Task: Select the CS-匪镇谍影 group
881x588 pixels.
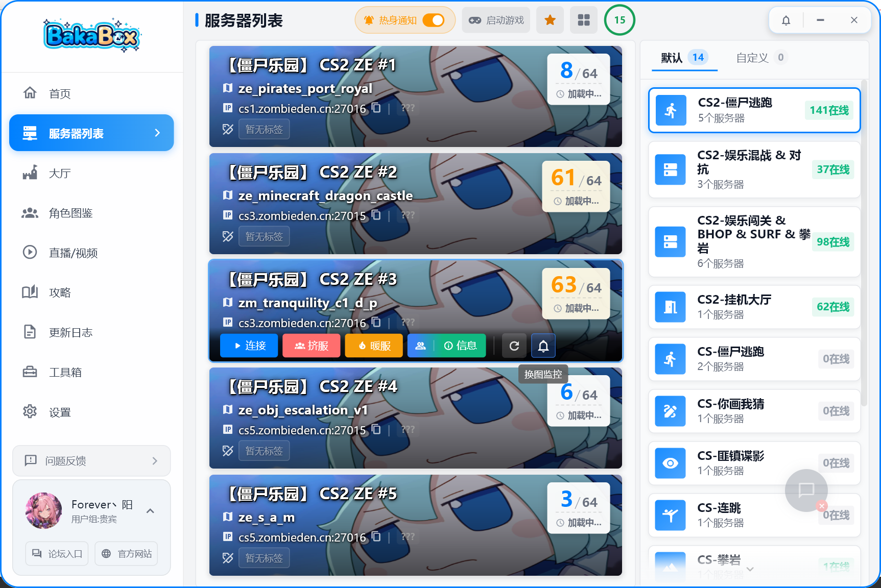Action: (754, 463)
